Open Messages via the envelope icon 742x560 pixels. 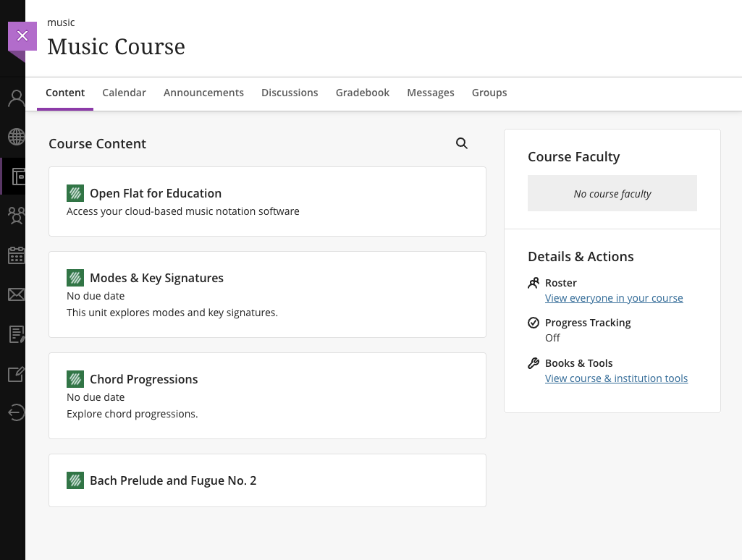click(16, 294)
